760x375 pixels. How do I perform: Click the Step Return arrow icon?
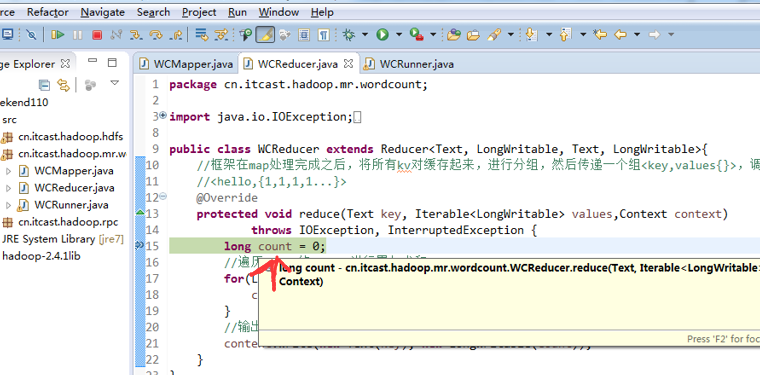pos(175,34)
